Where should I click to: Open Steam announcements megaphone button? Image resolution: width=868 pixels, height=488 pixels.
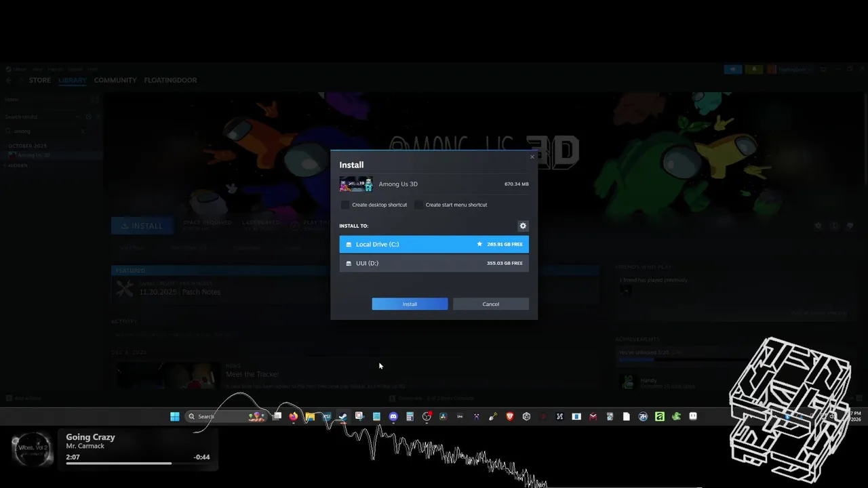[733, 69]
